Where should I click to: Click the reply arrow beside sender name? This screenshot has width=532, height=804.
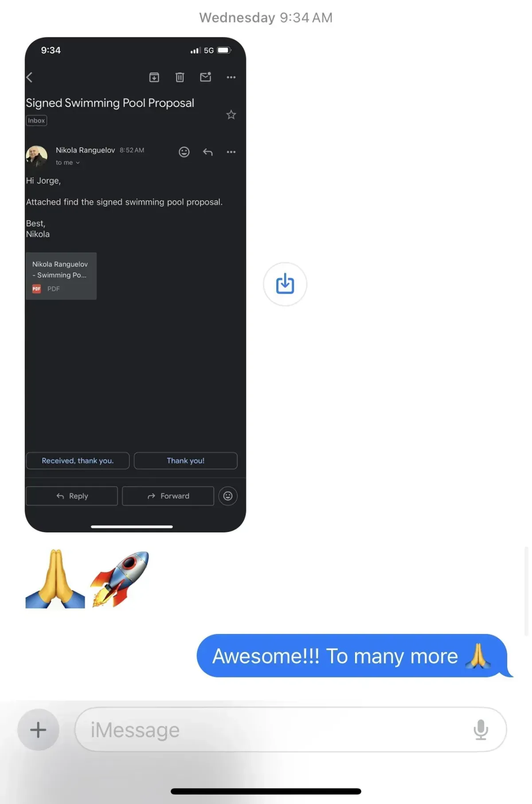207,152
